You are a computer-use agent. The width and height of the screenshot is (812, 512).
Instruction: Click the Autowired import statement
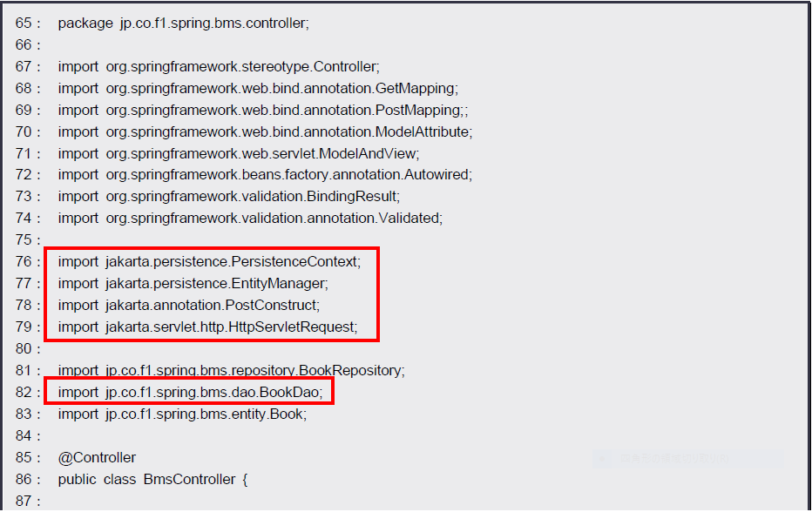pyautogui.click(x=265, y=175)
